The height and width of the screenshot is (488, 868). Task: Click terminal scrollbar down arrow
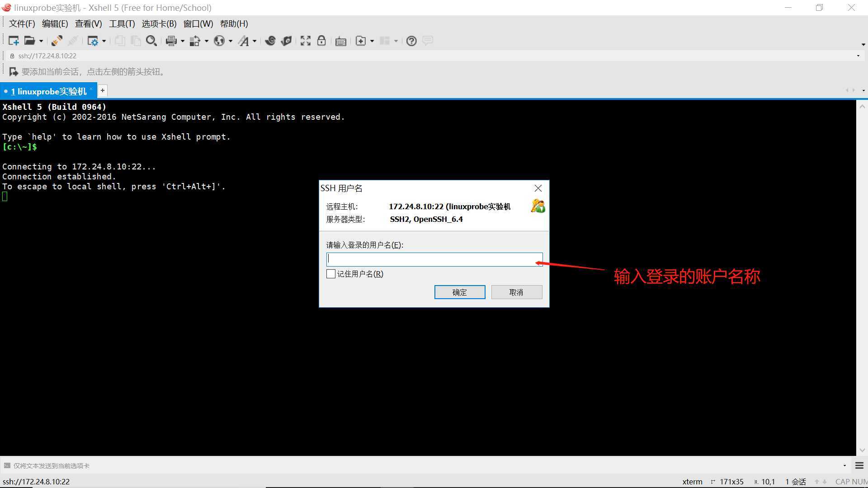(862, 450)
